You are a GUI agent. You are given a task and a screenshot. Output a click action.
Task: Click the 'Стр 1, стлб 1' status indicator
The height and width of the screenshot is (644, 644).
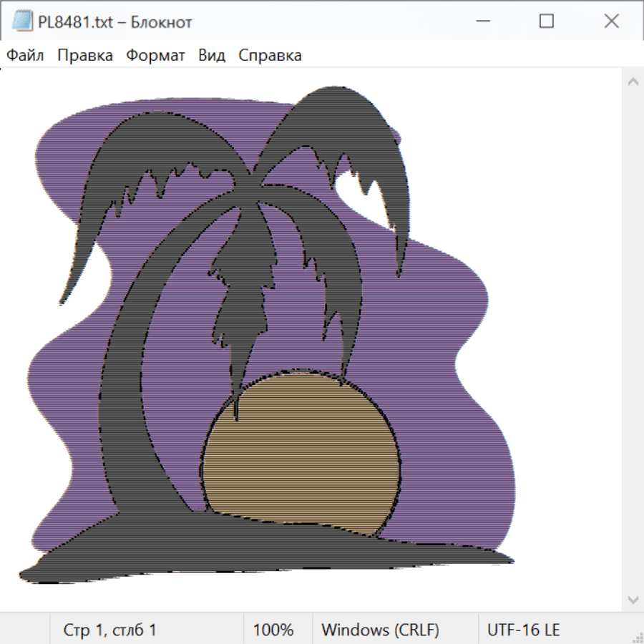(x=110, y=630)
